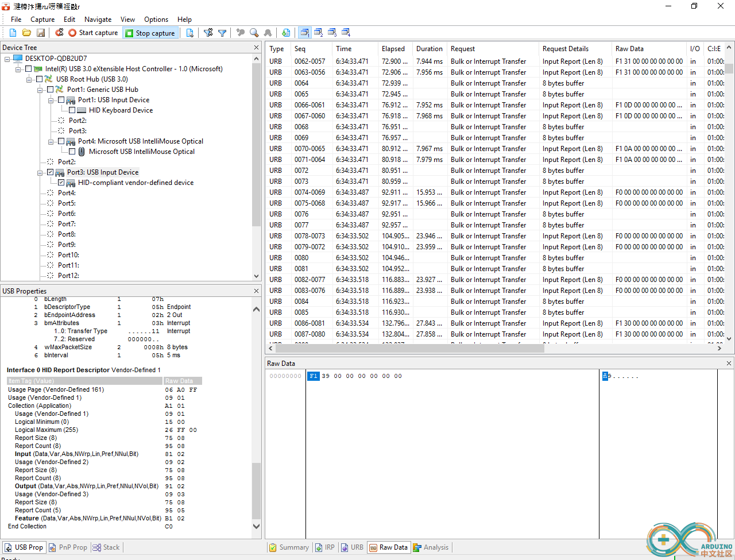Click the Intel Host Controller card icon

38,69
